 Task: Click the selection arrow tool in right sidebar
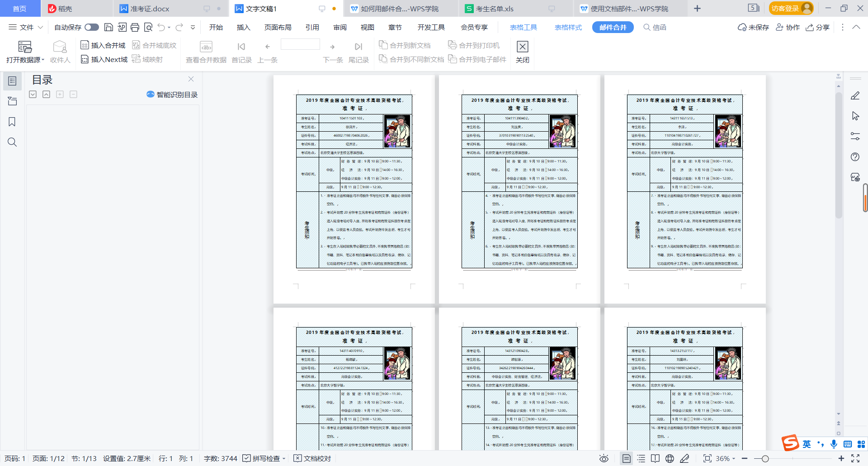[x=855, y=116]
